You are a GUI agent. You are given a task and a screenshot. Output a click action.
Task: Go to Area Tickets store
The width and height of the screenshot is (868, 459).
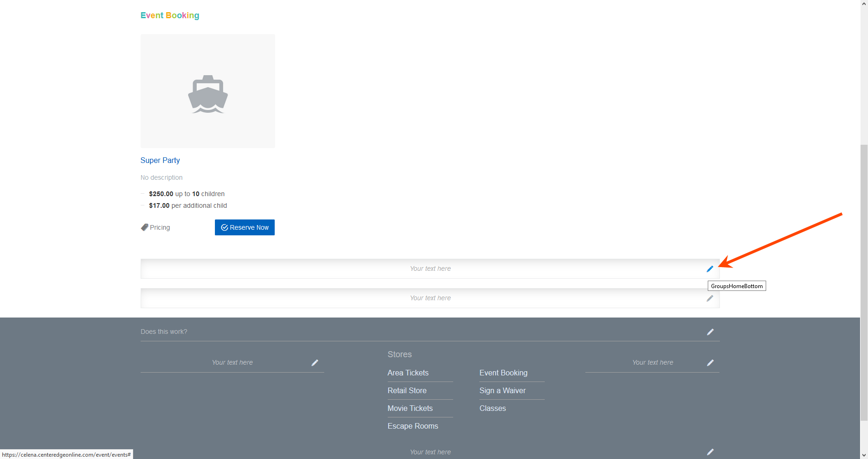(408, 373)
